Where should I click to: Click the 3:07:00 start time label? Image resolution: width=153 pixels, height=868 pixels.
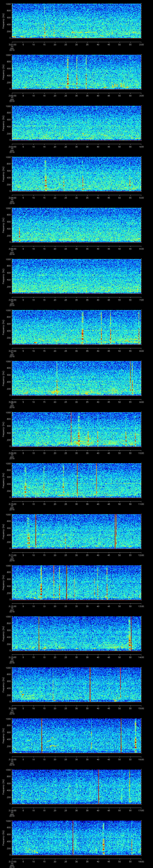tap(12, 351)
